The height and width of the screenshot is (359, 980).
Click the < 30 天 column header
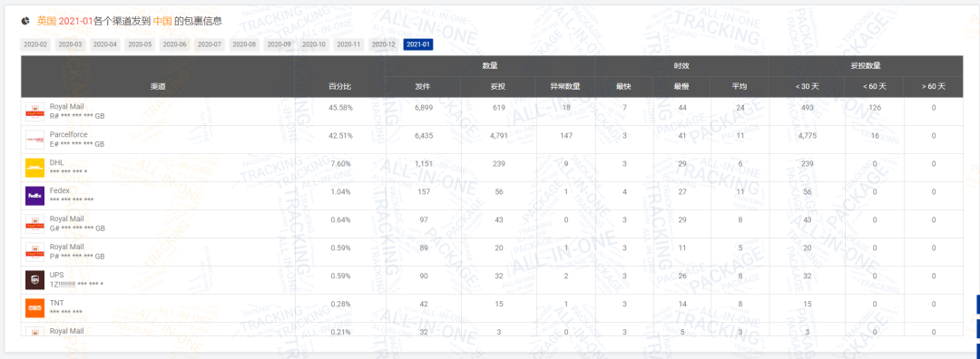[x=807, y=86]
